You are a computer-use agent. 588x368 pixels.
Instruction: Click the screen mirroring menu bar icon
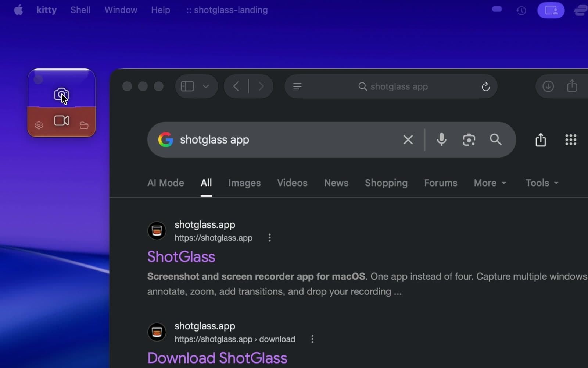point(551,10)
